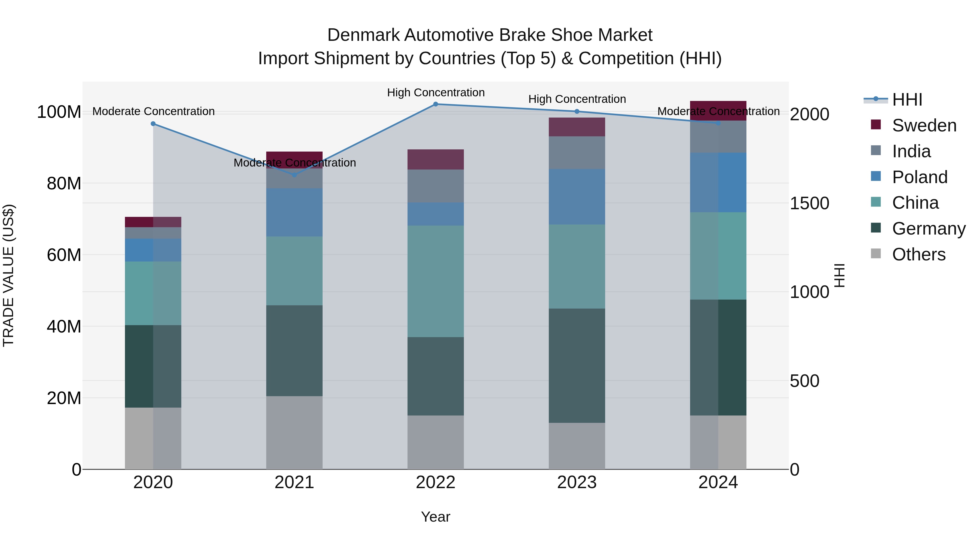Click the 2020 Moderate Concentration annotation
Image resolution: width=980 pixels, height=551 pixels.
pos(153,111)
